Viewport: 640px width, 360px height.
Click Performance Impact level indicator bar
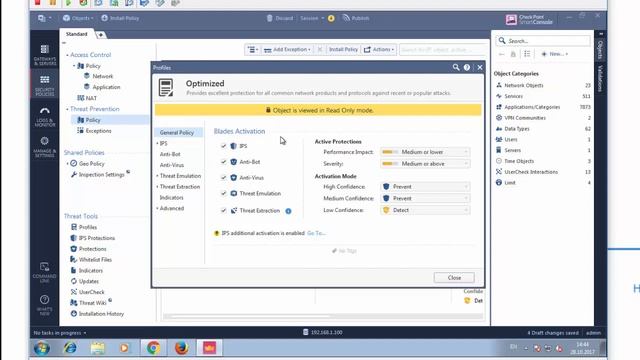click(390, 152)
